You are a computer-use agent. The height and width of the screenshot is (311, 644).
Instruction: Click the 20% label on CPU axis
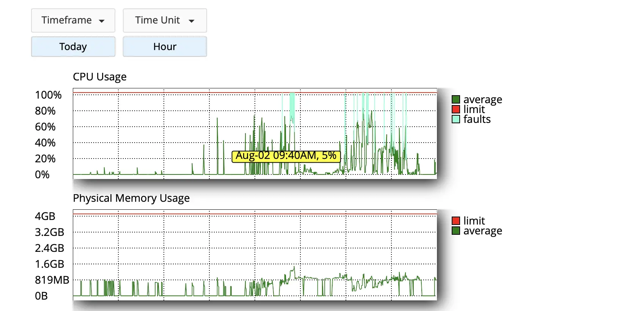[x=45, y=159]
